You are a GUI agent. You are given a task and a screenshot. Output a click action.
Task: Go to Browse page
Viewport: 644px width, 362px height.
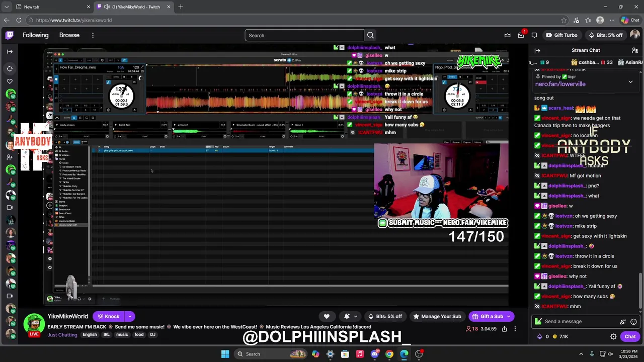(x=69, y=35)
